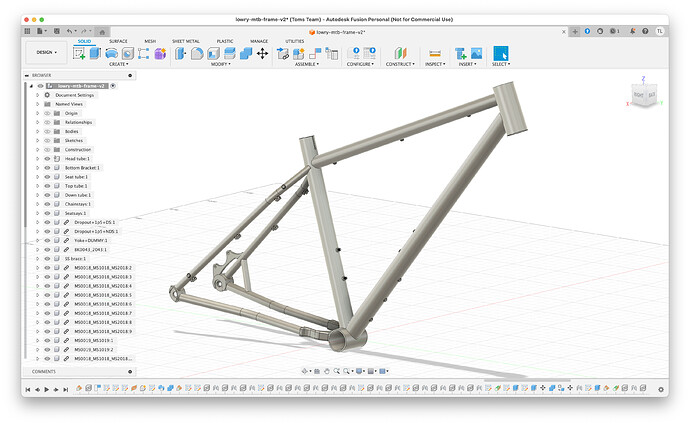690x424 pixels.
Task: Select the Move/Copy tool in Modify
Action: point(262,53)
